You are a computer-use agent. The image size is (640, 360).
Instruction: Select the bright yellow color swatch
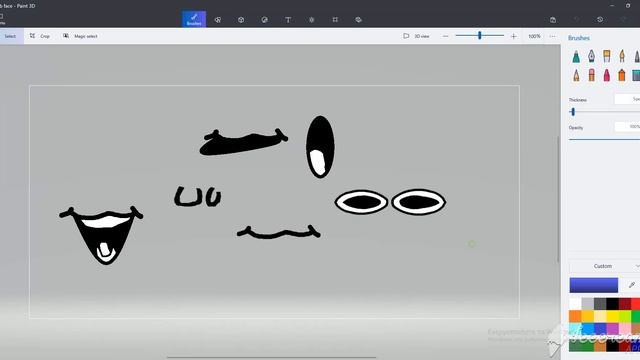coord(612,316)
